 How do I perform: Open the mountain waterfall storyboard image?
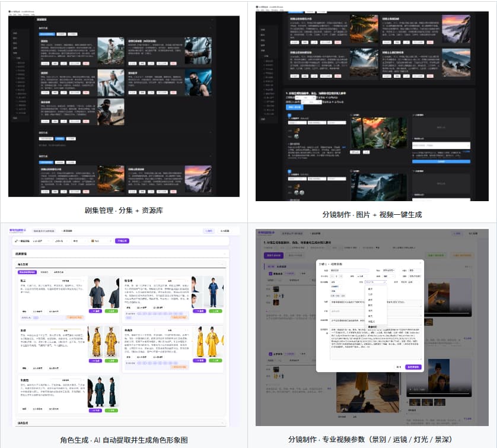379,186
